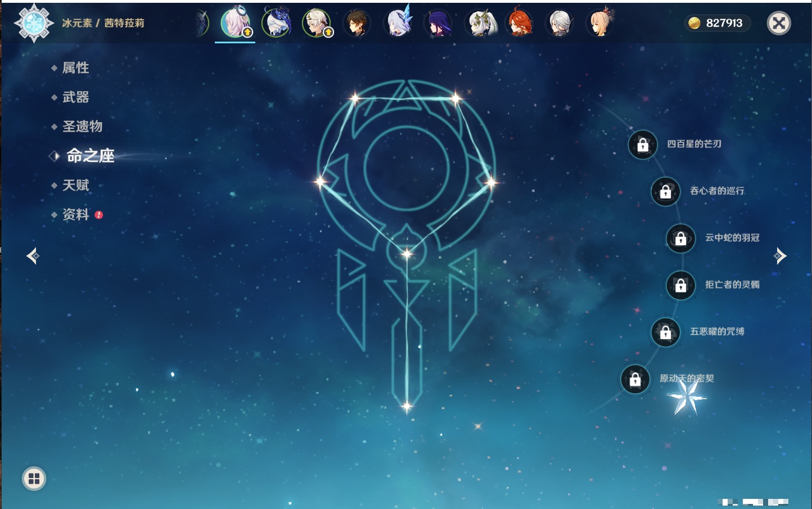Click the lock icon for 原动天的密契
The image size is (812, 509).
(x=635, y=380)
